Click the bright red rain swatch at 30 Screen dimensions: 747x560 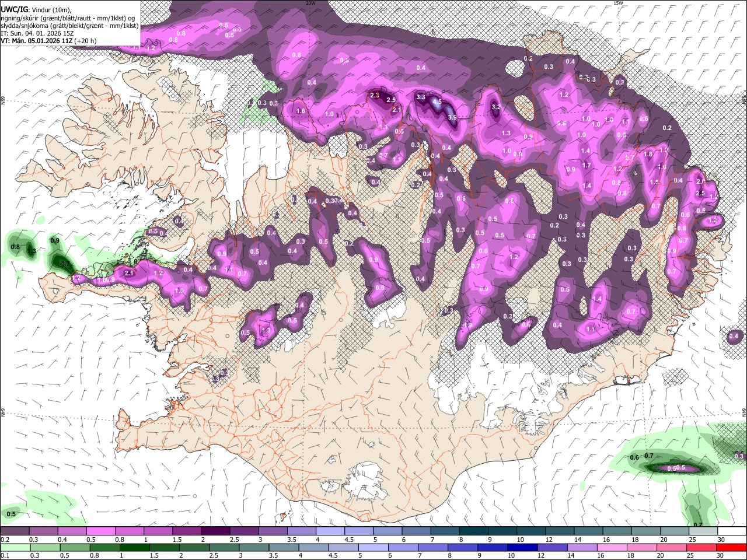click(x=731, y=547)
